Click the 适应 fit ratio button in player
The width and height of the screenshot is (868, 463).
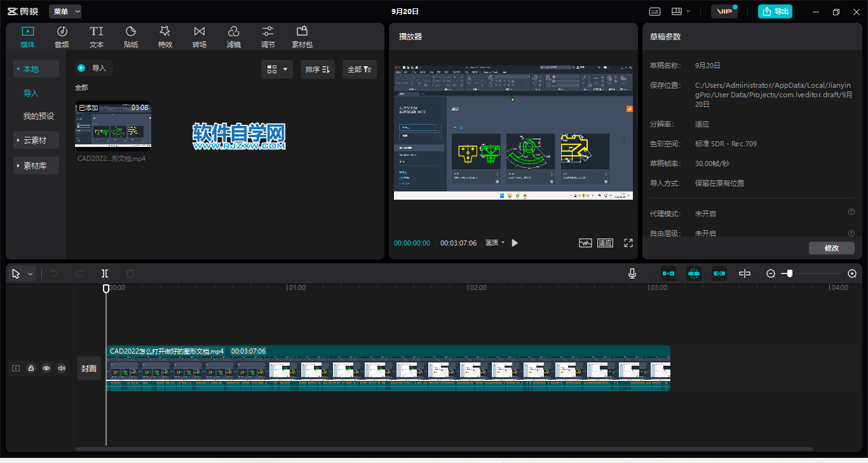606,243
